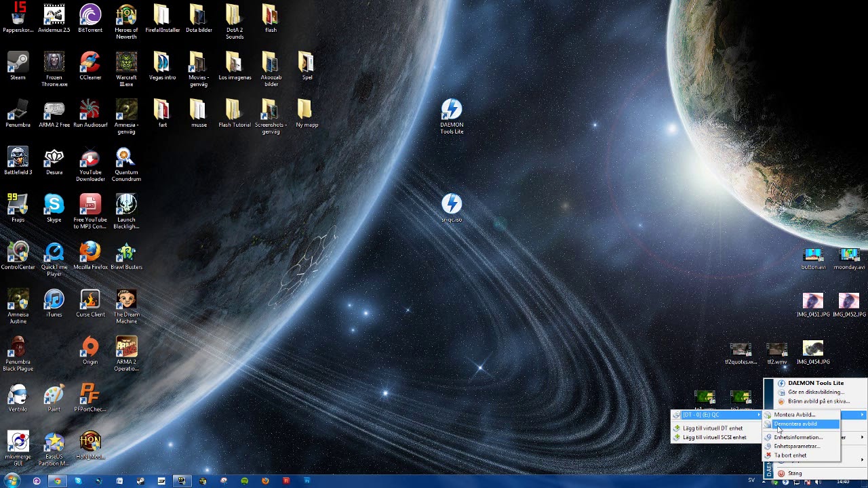Open the Ny mapp folder
Screen dimensions: 868x488
pyautogui.click(x=307, y=113)
